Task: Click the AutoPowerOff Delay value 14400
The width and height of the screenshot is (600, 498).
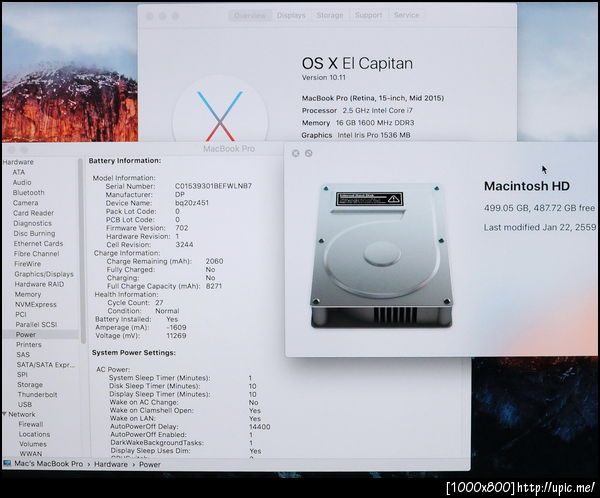Action: 259,427
